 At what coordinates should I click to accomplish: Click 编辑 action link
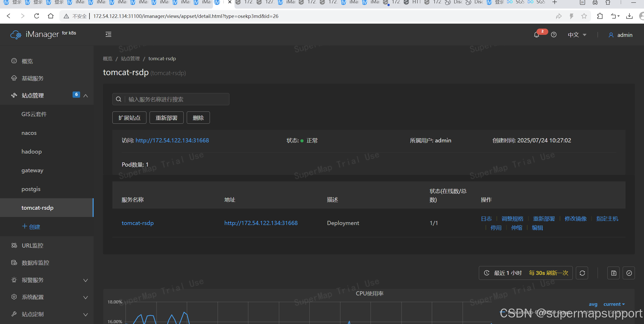point(537,228)
